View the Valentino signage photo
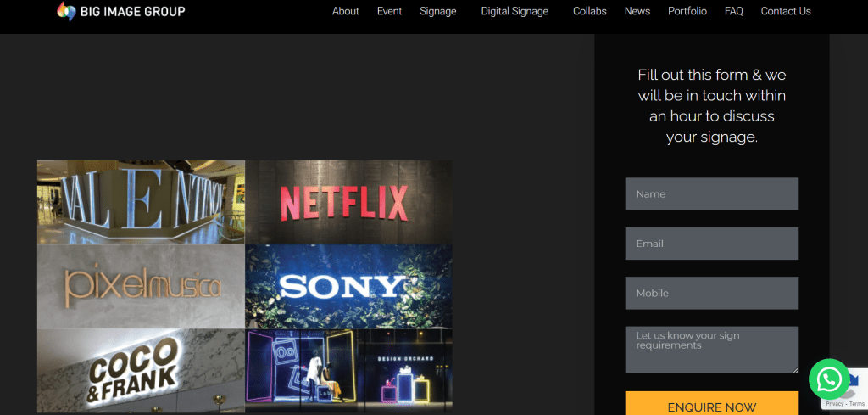This screenshot has height=415, width=868. click(x=141, y=202)
